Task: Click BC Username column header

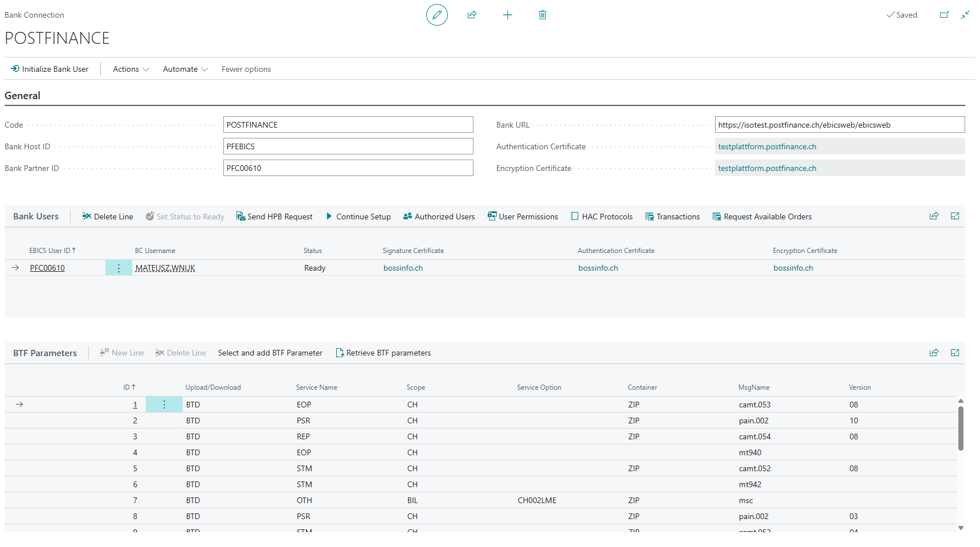Action: pos(155,251)
